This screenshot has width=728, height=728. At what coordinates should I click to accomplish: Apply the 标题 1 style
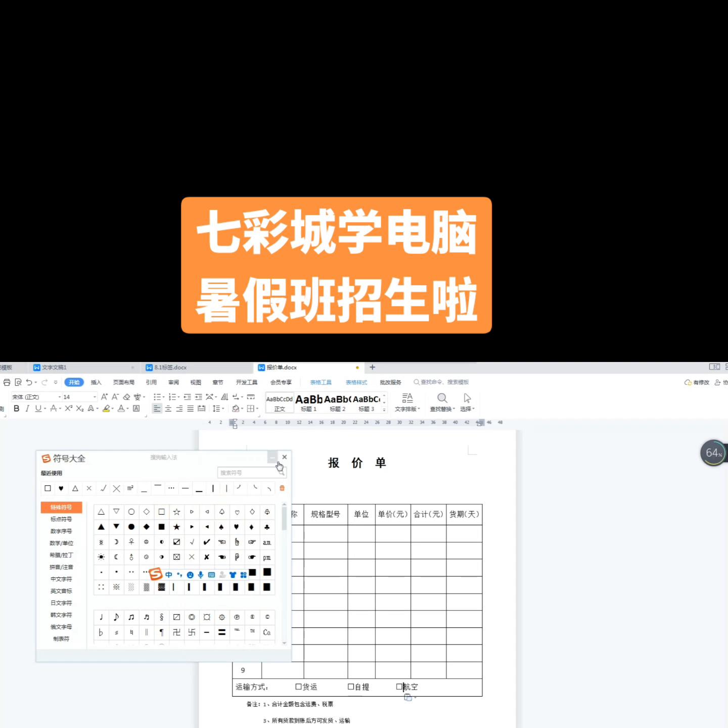pos(308,403)
